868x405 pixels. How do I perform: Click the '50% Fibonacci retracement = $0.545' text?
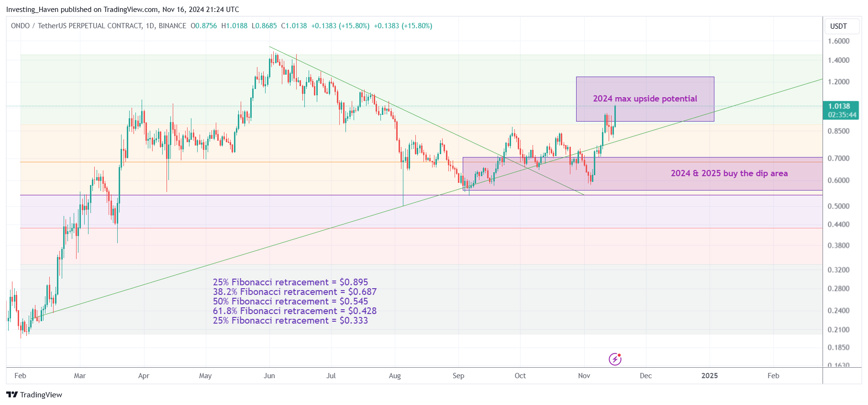tap(290, 302)
